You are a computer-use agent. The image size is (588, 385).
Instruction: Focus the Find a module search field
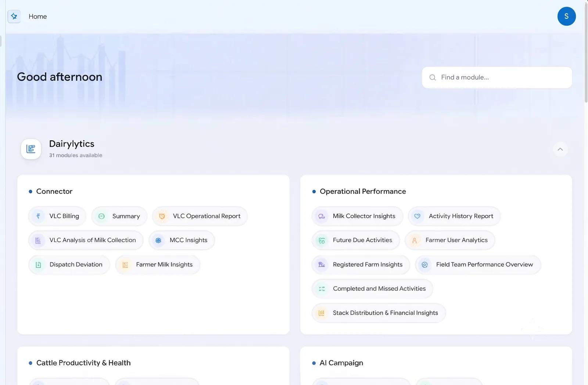pos(497,78)
